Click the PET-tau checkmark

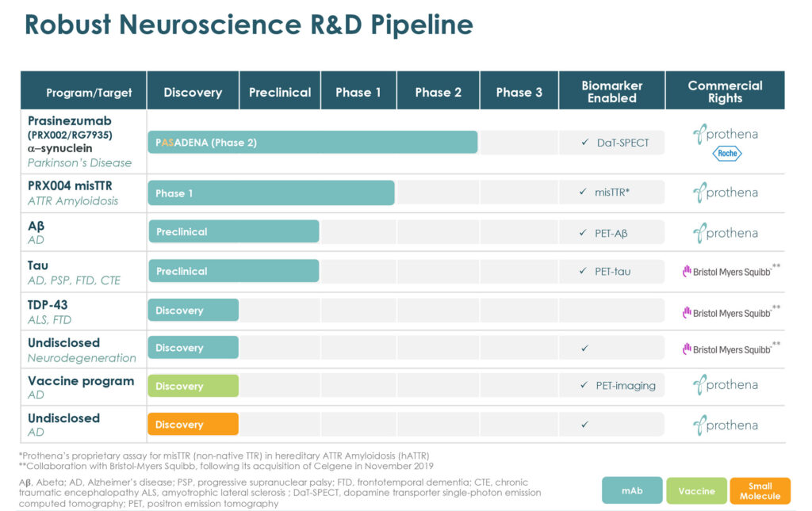tap(583, 271)
